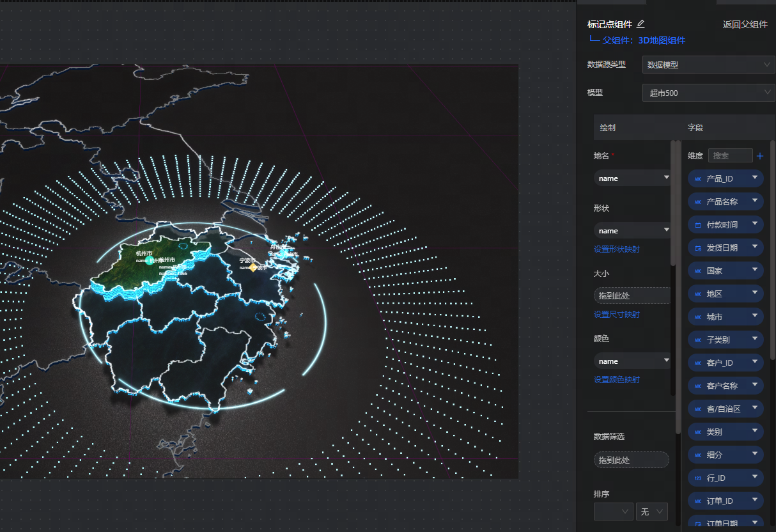This screenshot has height=532, width=776.
Task: Switch to the 字段 tab
Action: tap(695, 128)
